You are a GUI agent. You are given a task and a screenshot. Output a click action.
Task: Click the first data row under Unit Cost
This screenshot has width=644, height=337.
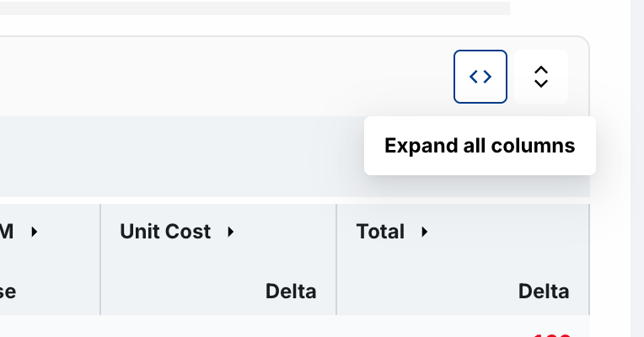tap(218, 326)
